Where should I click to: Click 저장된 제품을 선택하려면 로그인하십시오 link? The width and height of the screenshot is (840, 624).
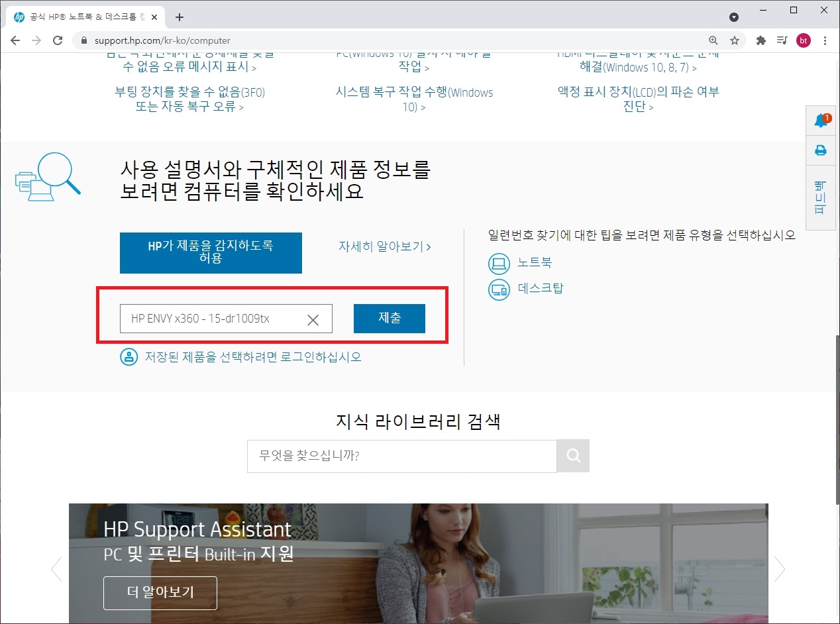[253, 356]
